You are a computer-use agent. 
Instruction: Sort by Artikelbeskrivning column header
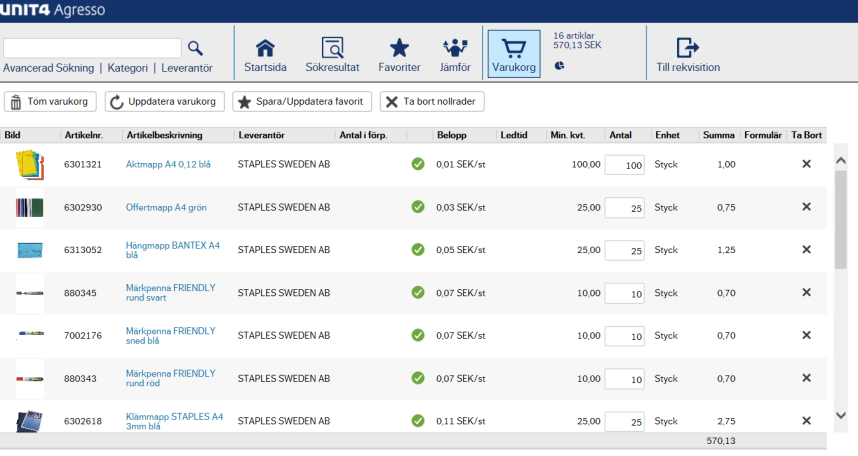pyautogui.click(x=164, y=135)
